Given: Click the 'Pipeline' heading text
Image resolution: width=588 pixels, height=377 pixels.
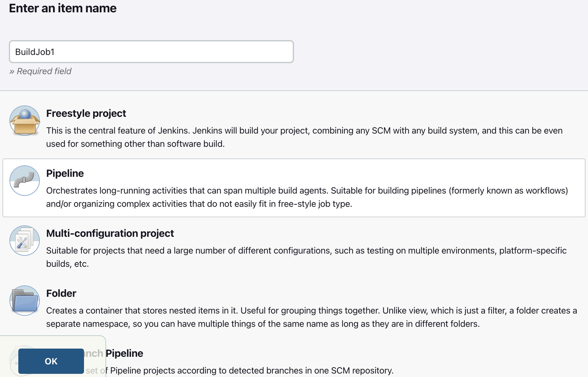Looking at the screenshot, I should coord(65,173).
